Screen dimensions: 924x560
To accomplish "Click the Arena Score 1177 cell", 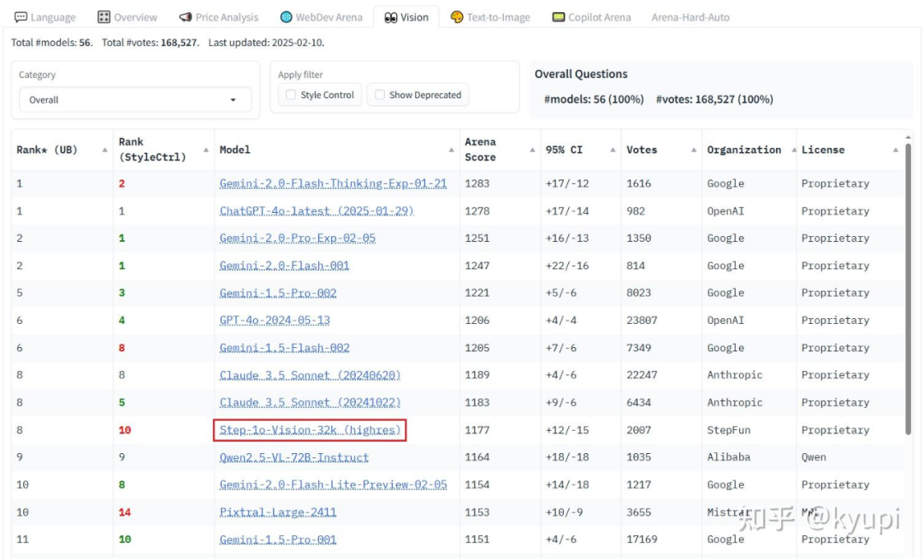I will coord(477,430).
